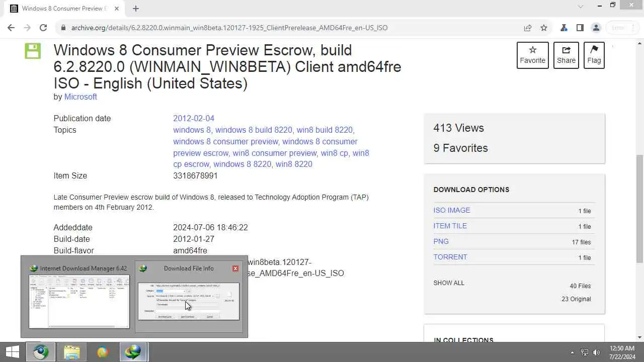Flag this archive item
The image size is (644, 362).
click(594, 55)
